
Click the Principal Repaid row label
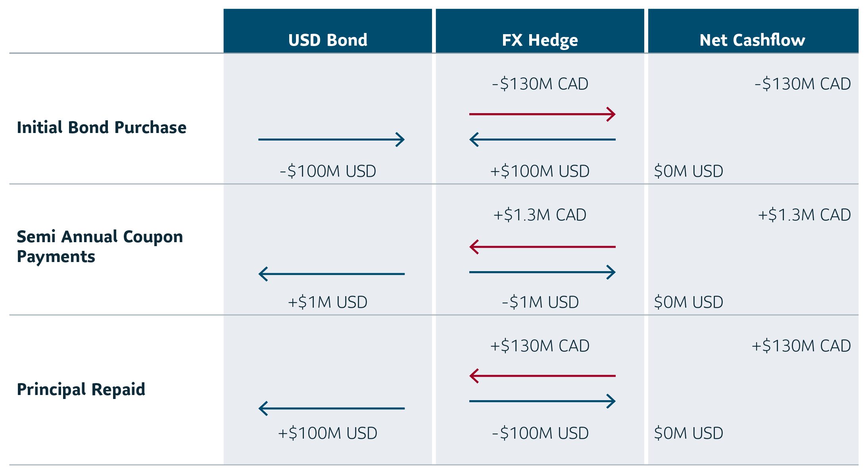[x=81, y=389]
